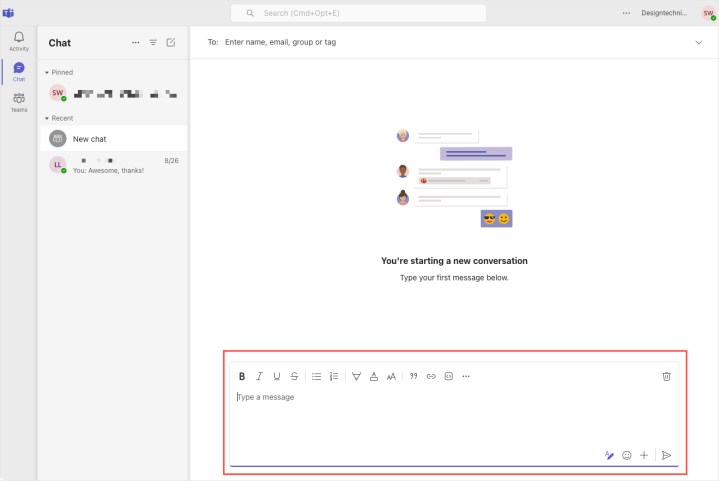Collapse the Recent section

(x=47, y=118)
